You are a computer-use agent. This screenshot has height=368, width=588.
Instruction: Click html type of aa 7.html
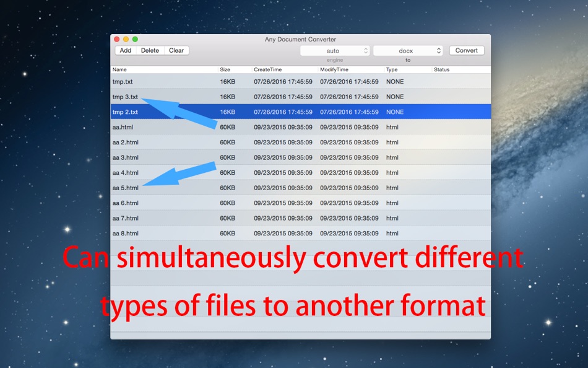pos(392,218)
